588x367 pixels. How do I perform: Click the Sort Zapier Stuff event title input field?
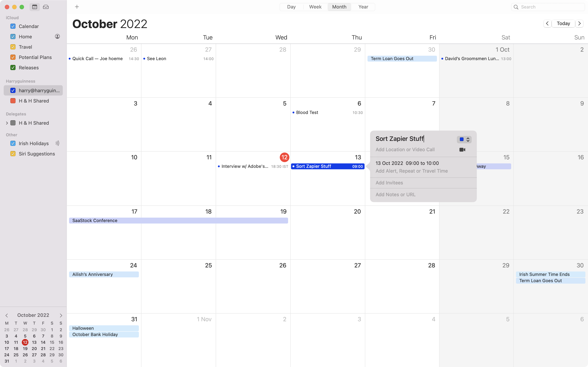[399, 138]
